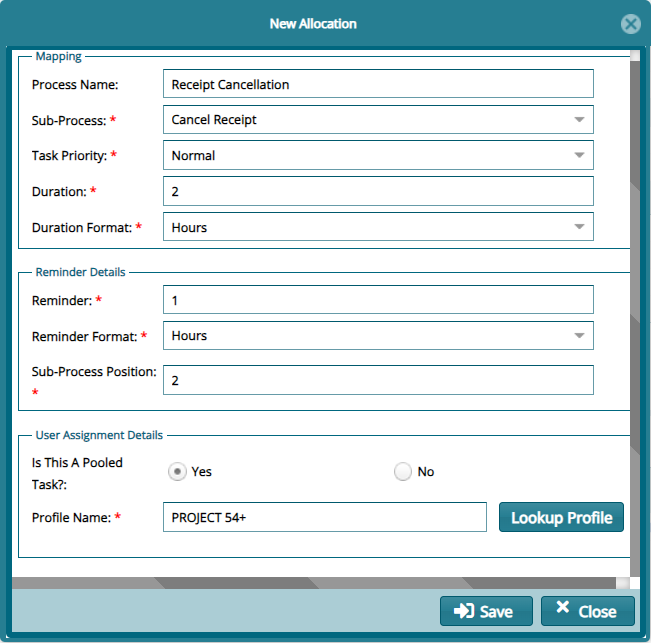651x643 pixels.
Task: Select No for pooled task
Action: (403, 472)
